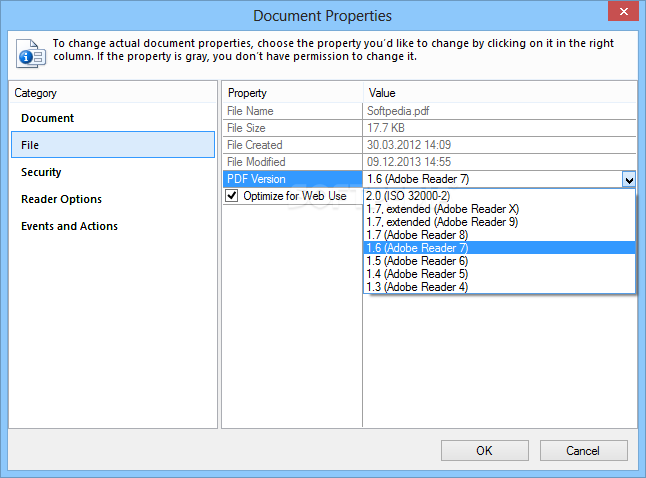Choose 1.7 (Adobe Reader 8) option
Viewport: 646px width, 478px height.
pyautogui.click(x=499, y=235)
